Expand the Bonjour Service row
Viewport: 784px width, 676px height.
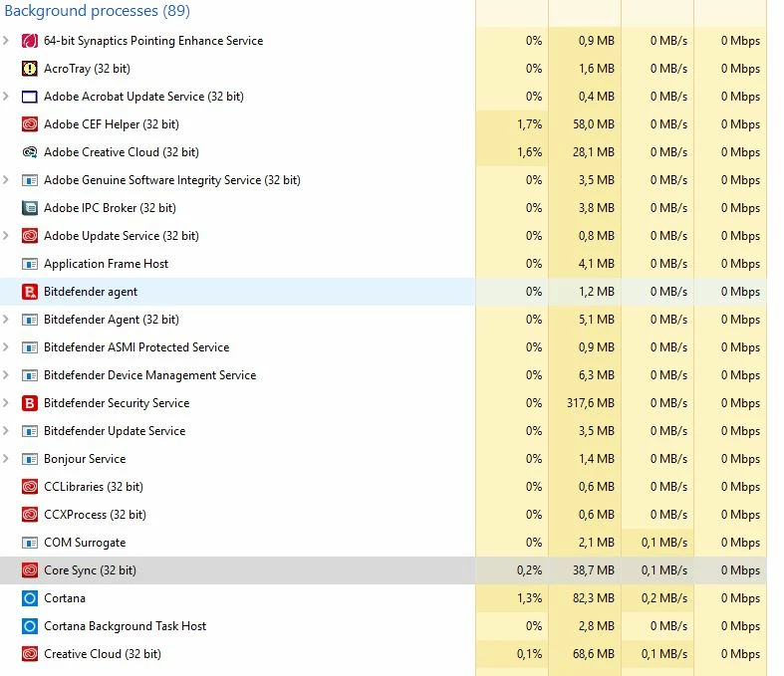click(x=6, y=459)
